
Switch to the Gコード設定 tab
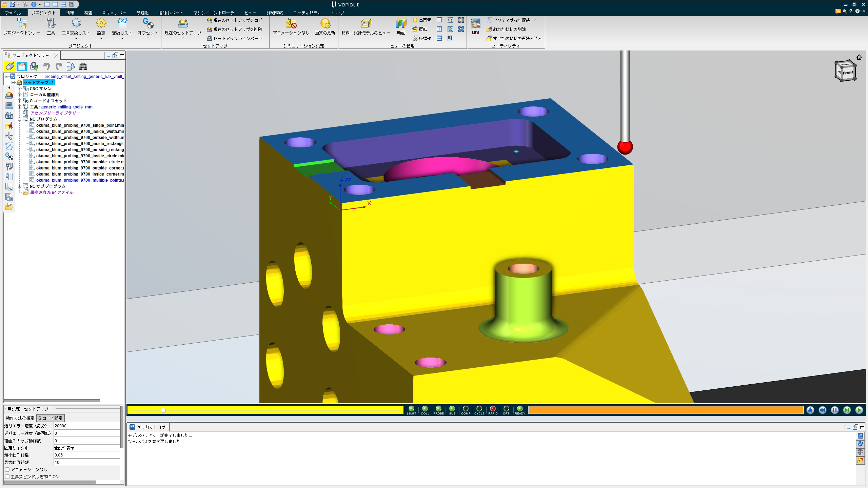coord(50,418)
